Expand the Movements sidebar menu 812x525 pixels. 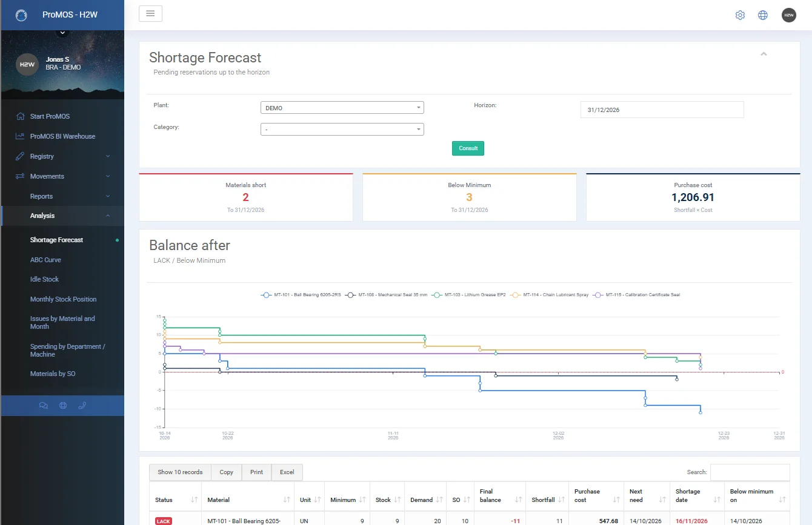[x=62, y=176]
